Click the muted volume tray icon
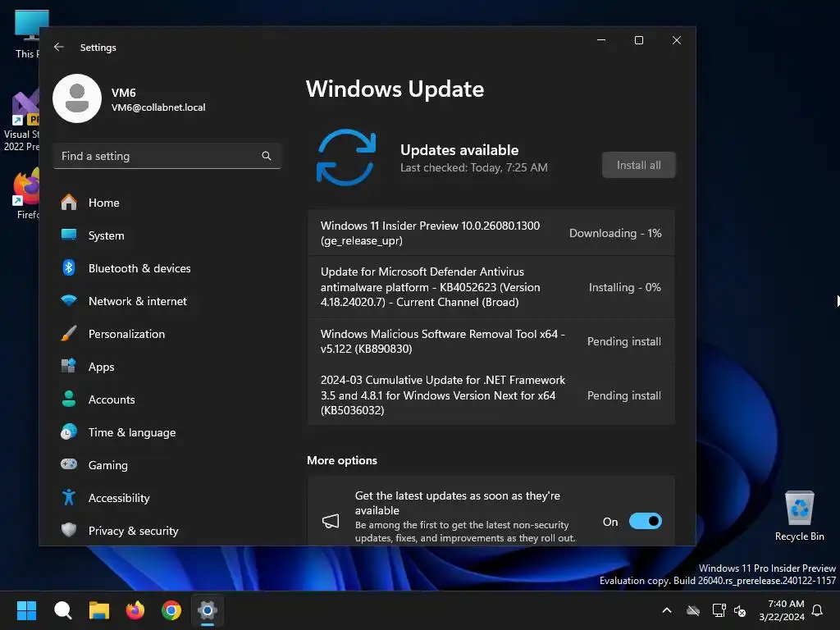The image size is (840, 630). (x=740, y=610)
